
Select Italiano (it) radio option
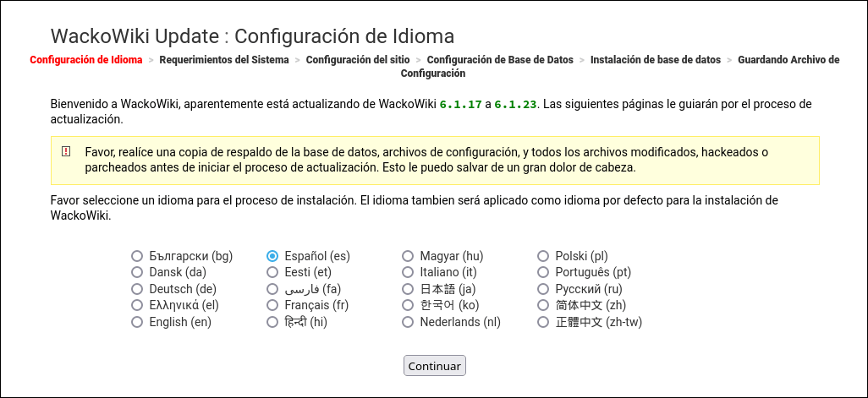click(408, 272)
